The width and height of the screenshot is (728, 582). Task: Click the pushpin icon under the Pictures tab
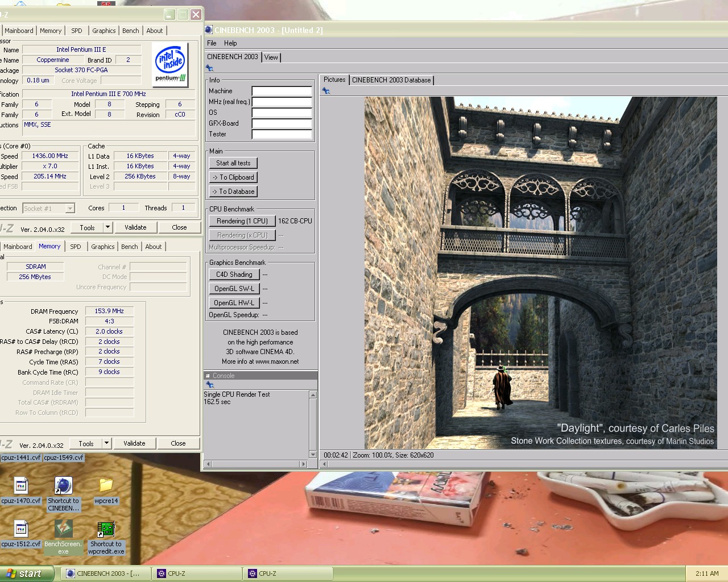pos(326,91)
